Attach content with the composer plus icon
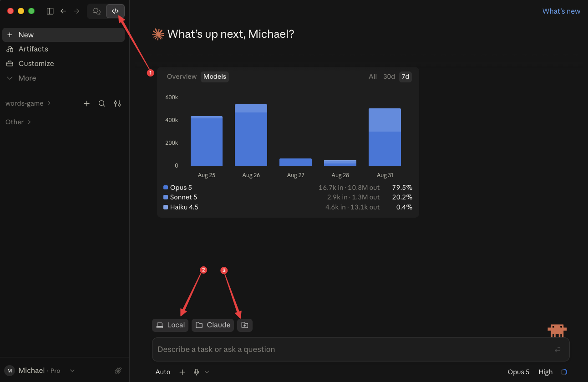Screen dimensions: 588x382 click(x=182, y=372)
